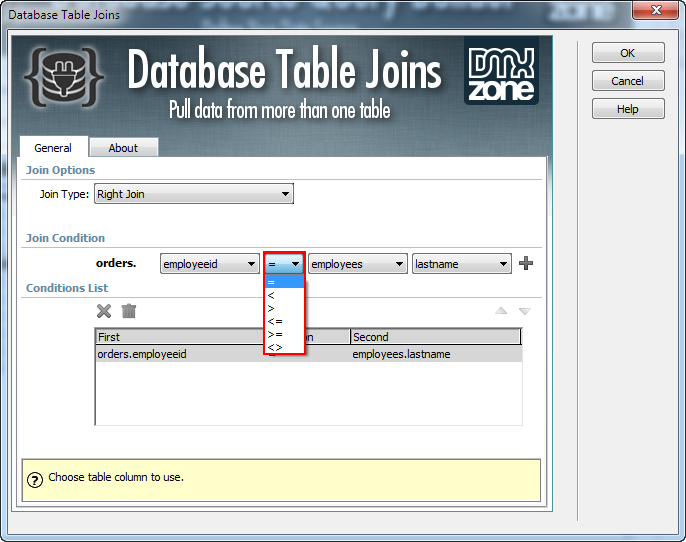Click the plus icon to add join condition
This screenshot has width=686, height=542.
pyautogui.click(x=525, y=263)
